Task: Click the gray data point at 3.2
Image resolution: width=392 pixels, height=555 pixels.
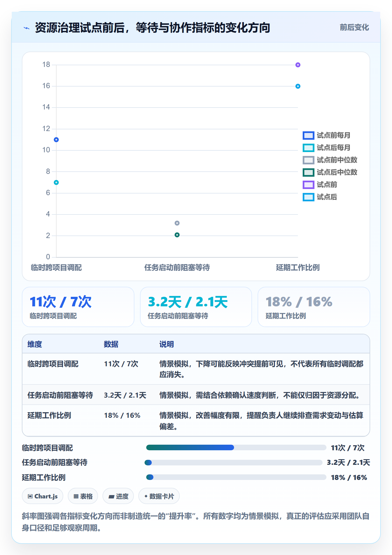Action: (x=177, y=223)
